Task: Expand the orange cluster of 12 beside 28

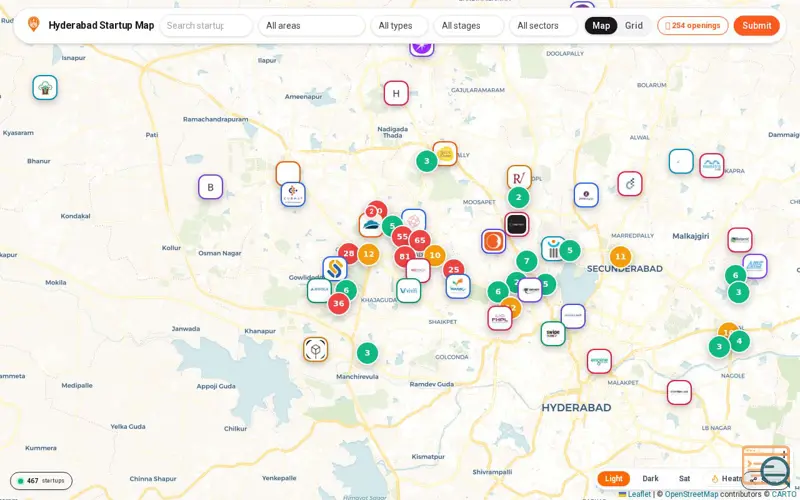Action: [368, 254]
